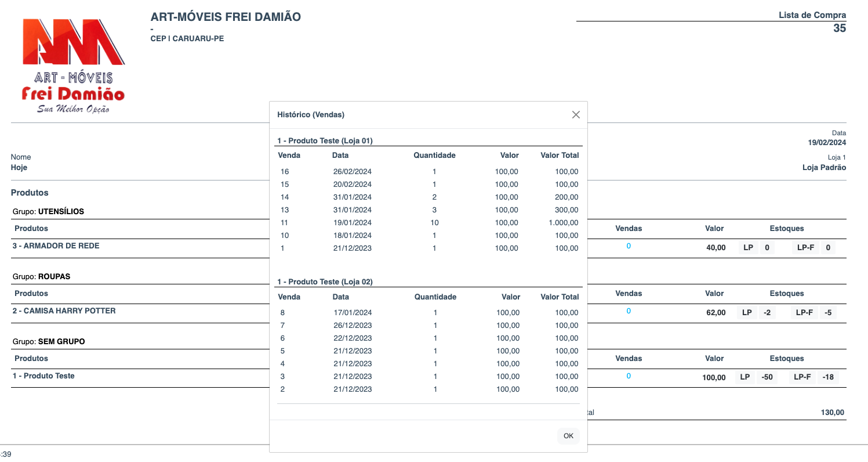Screen dimensions: 868x462
Task: Click LP-F stock badge for CAMISA HARRY POTTER
Action: pyautogui.click(x=805, y=313)
